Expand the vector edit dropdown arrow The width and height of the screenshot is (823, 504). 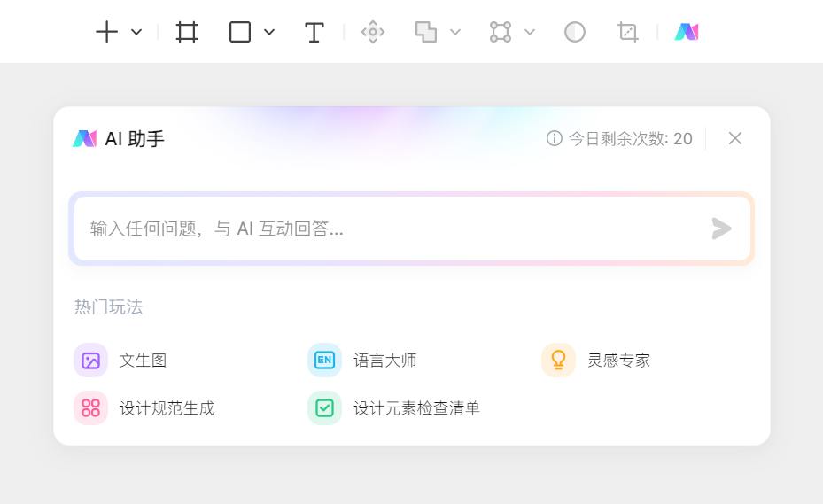pyautogui.click(x=530, y=32)
